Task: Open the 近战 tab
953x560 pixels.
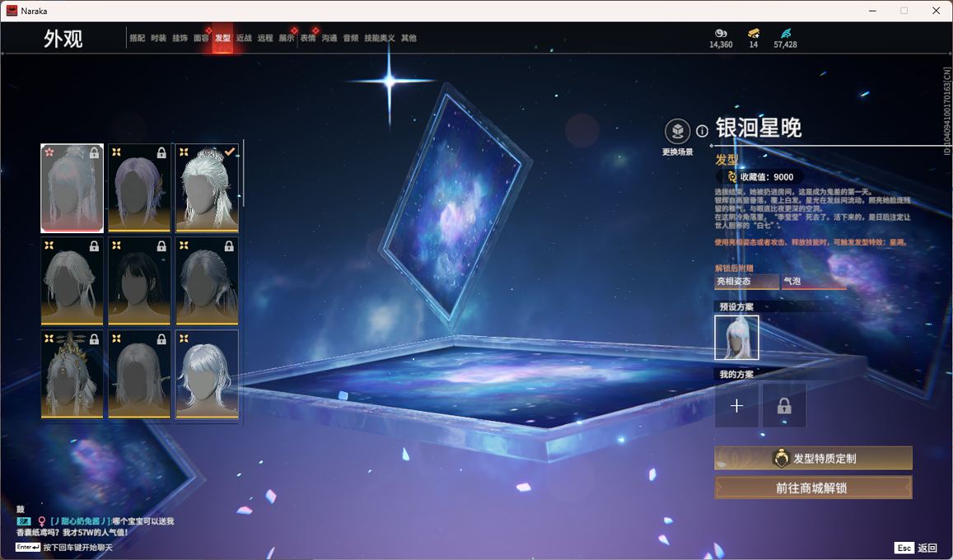Action: tap(244, 38)
